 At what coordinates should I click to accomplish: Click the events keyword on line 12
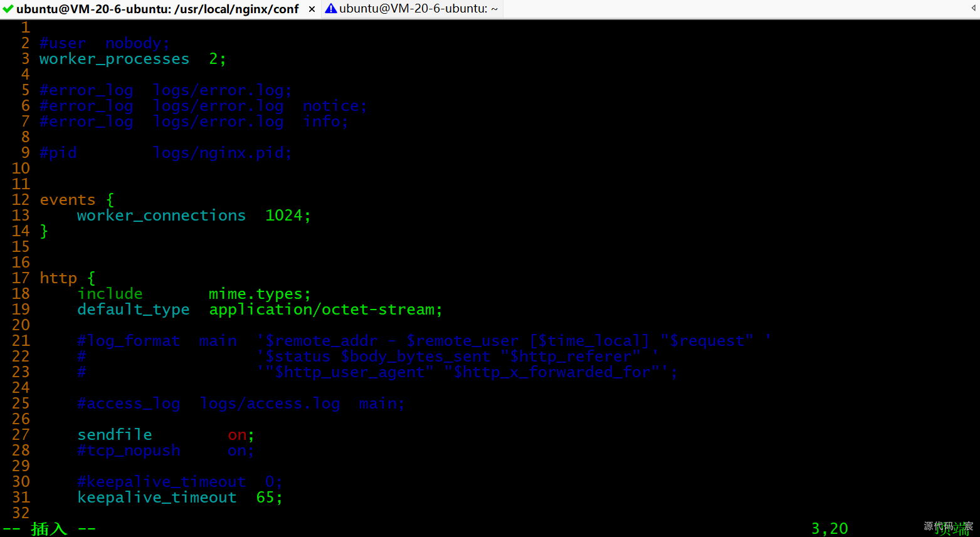coord(68,200)
